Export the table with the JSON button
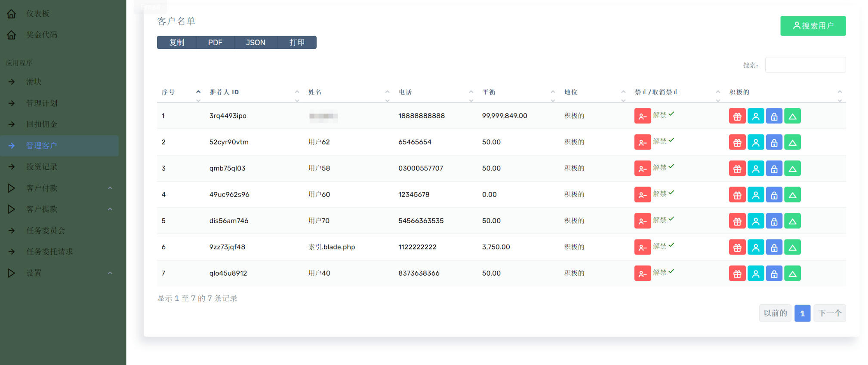The image size is (868, 365). pos(255,43)
